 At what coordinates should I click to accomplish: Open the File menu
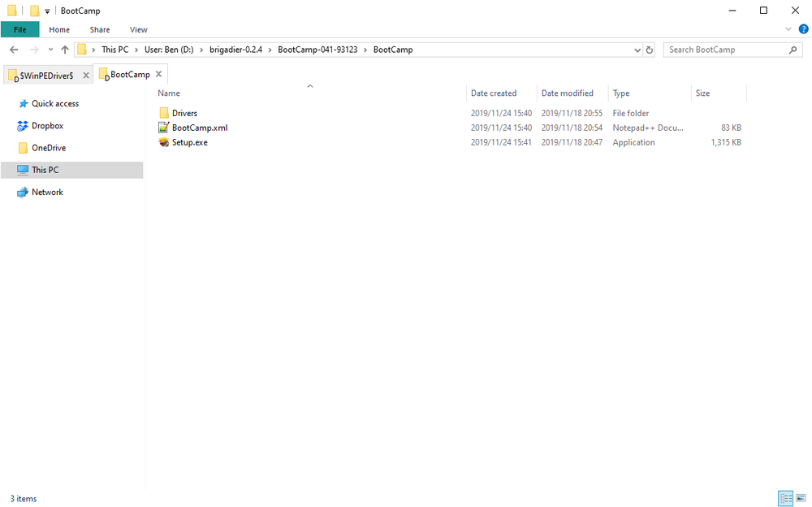[x=19, y=29]
